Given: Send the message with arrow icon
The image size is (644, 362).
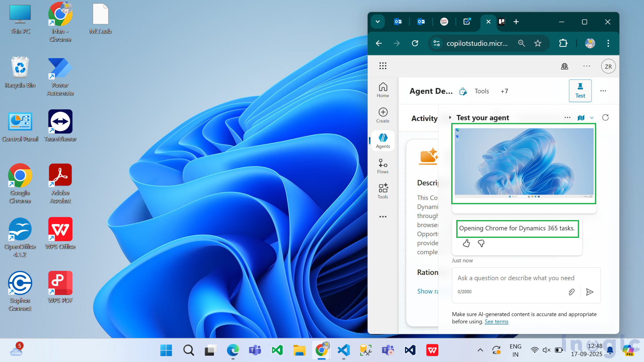Looking at the screenshot, I should click(590, 292).
